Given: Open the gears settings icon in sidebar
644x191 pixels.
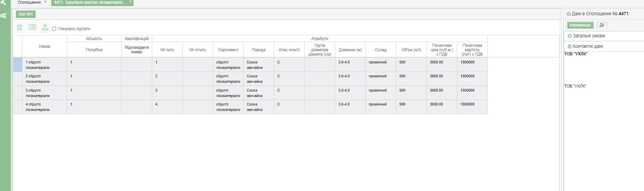Looking at the screenshot, I should (x=3, y=16).
